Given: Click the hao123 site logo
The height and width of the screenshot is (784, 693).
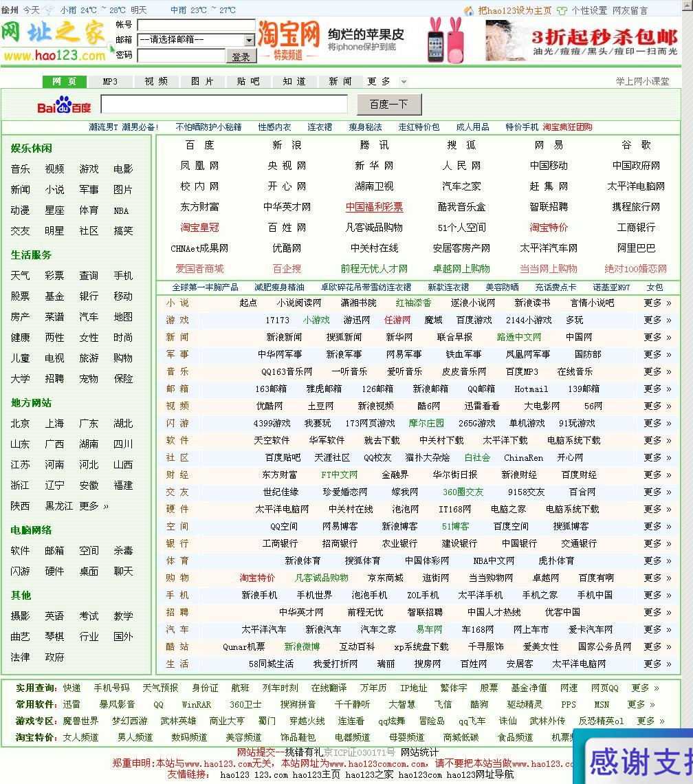Looking at the screenshot, I should 54,41.
